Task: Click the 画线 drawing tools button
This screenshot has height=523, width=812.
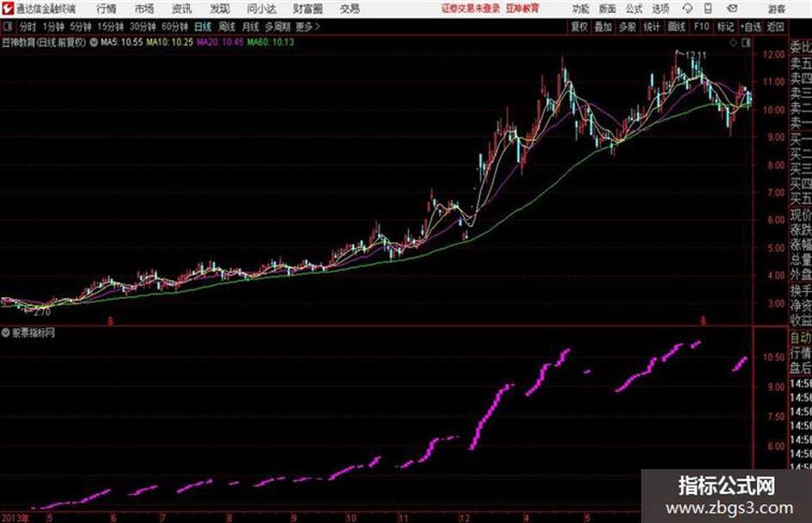Action: point(677,27)
